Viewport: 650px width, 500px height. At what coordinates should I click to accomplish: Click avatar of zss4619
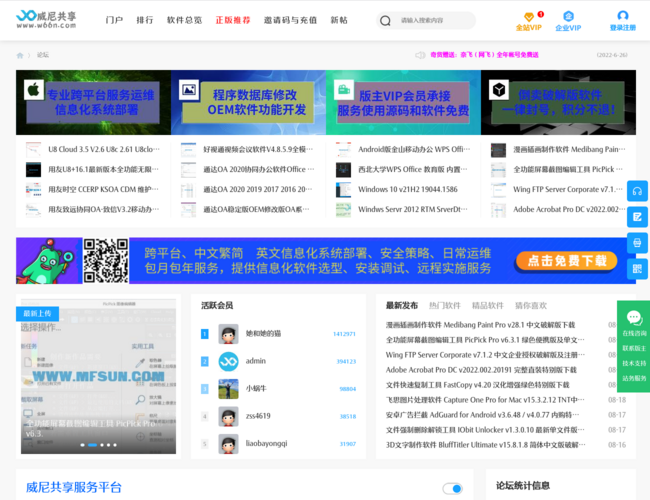(228, 416)
